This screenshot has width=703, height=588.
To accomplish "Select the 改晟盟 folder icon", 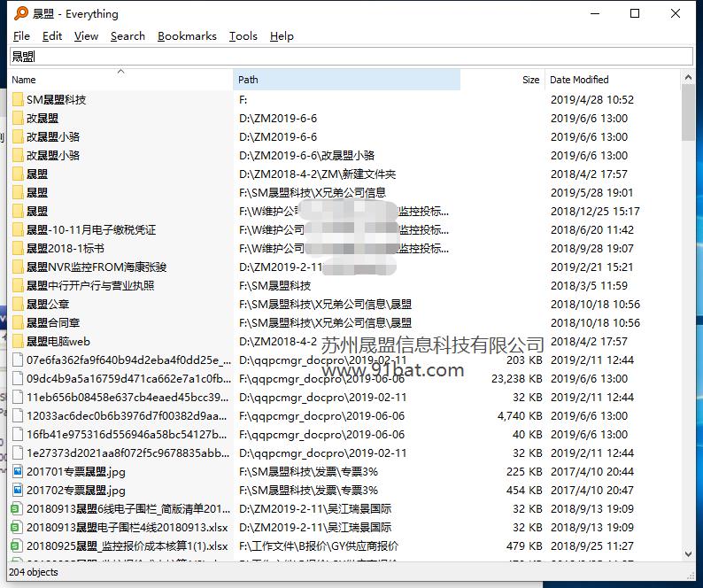I will [18, 119].
